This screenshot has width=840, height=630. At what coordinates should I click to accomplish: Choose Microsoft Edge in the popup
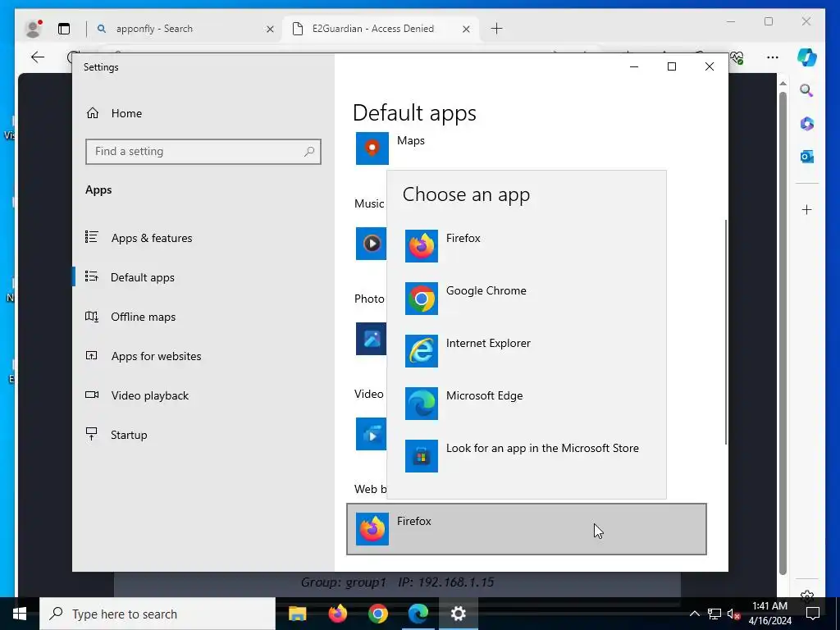[x=527, y=404]
